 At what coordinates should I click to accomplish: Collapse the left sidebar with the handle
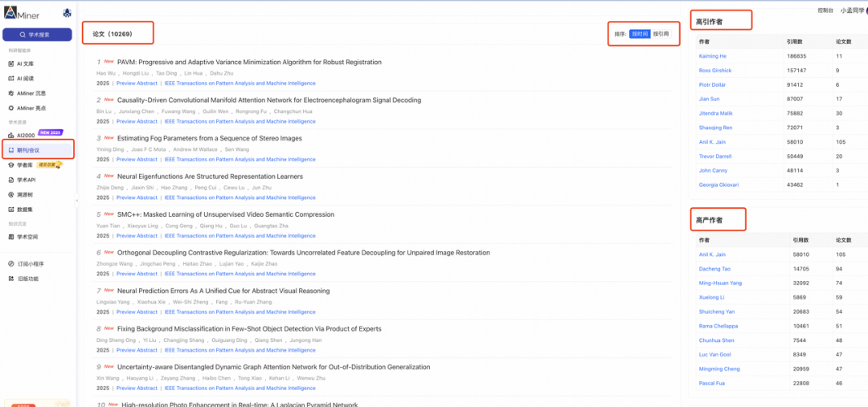tap(77, 200)
